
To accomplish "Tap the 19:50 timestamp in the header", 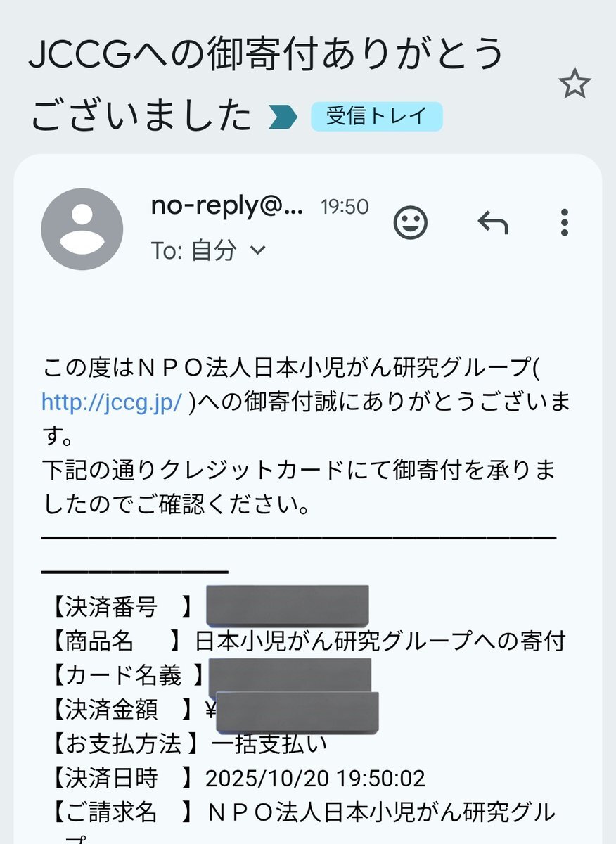I will coord(345,207).
